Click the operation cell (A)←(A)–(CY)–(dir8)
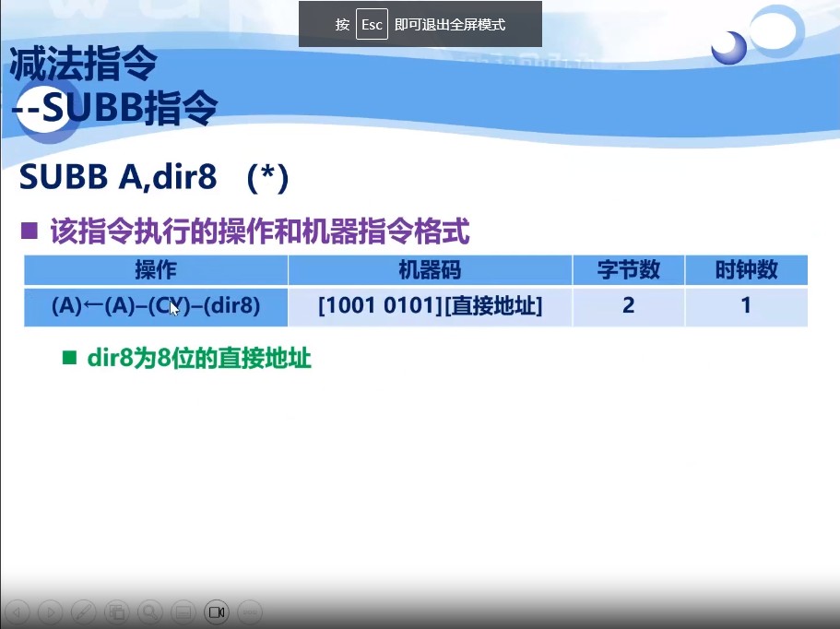 pyautogui.click(x=155, y=306)
